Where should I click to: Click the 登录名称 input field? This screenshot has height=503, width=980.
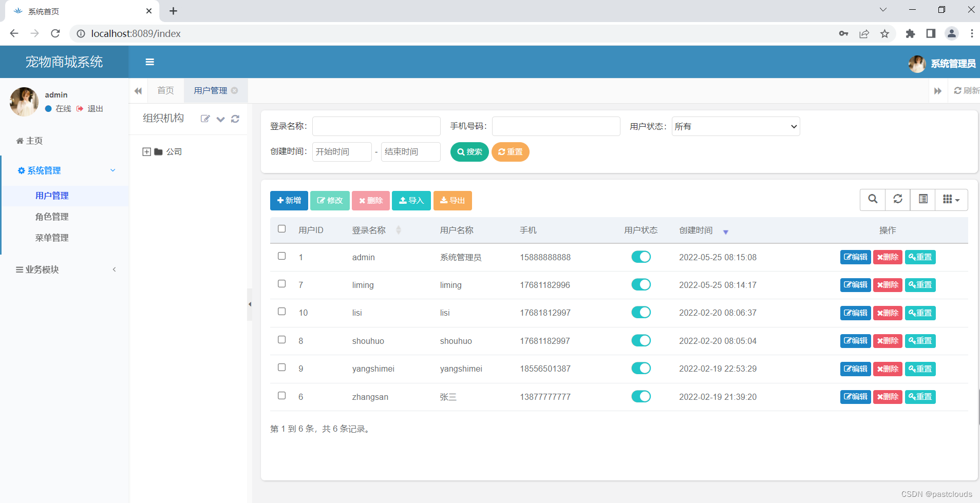(x=376, y=126)
